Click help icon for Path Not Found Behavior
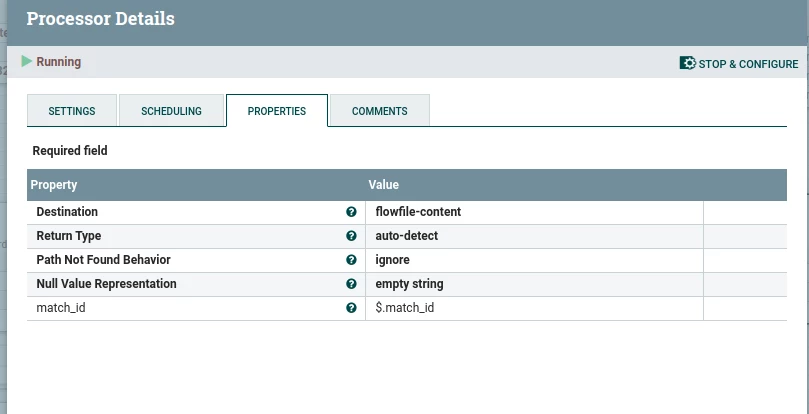This screenshot has width=809, height=414. click(x=351, y=260)
